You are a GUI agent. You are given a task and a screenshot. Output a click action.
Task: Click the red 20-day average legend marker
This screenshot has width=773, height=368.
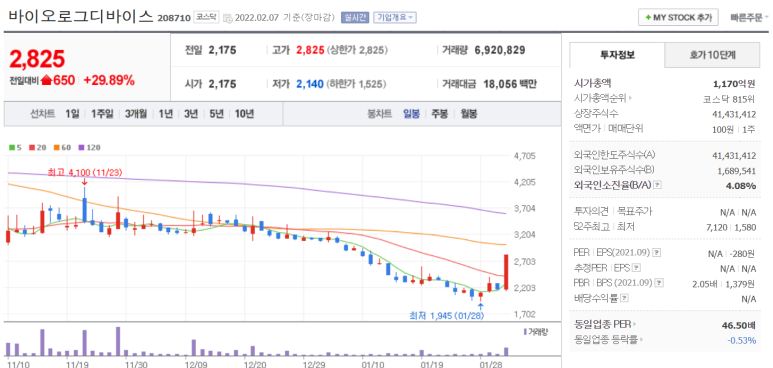coord(32,147)
